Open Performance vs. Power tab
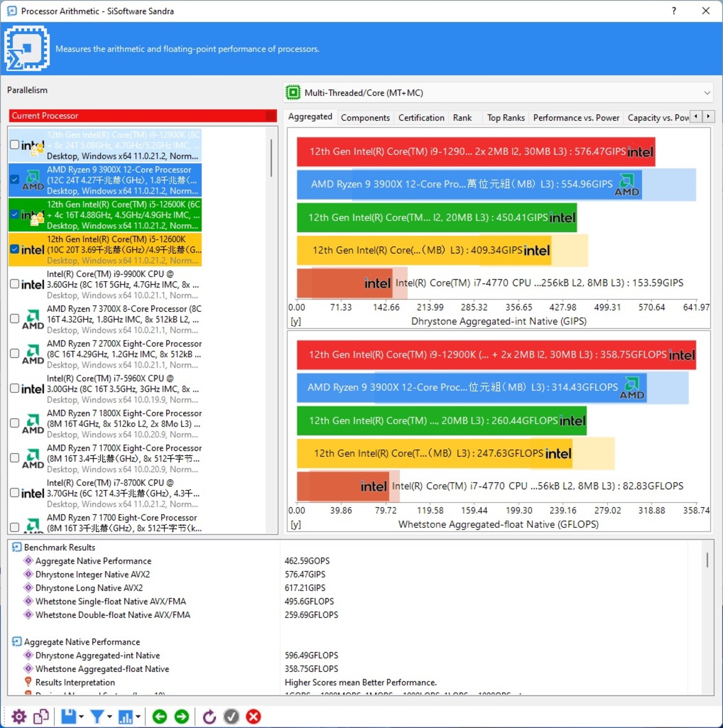 tap(576, 118)
